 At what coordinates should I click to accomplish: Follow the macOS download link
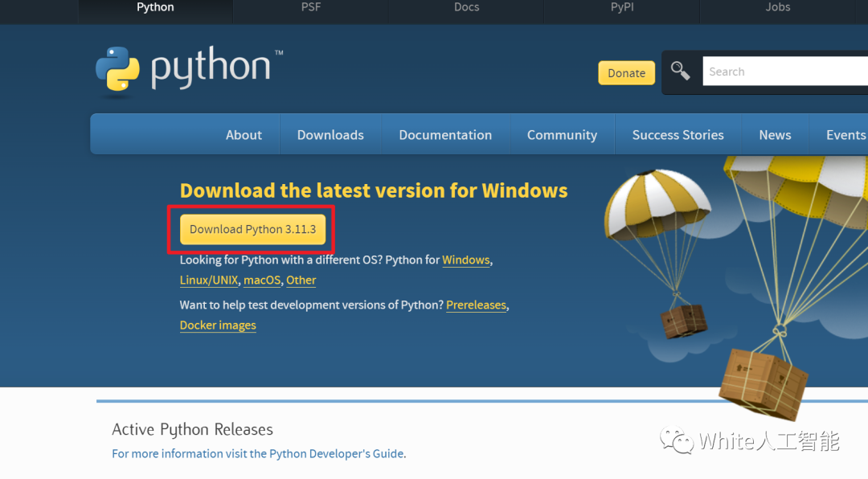coord(262,280)
